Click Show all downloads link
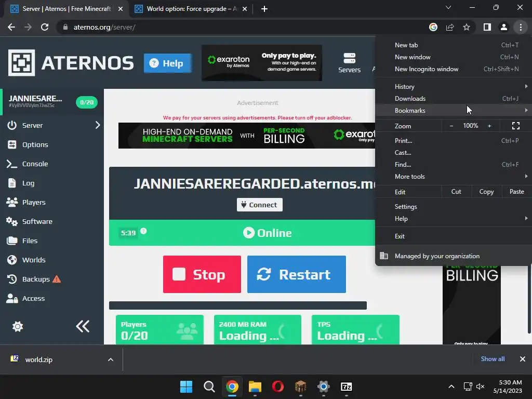Image resolution: width=532 pixels, height=399 pixels. point(493,359)
